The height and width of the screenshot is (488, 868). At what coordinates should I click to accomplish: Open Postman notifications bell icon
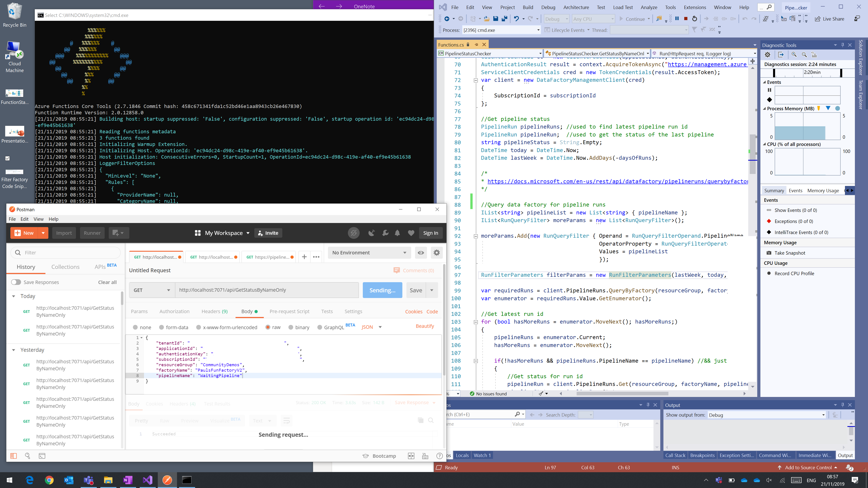397,233
